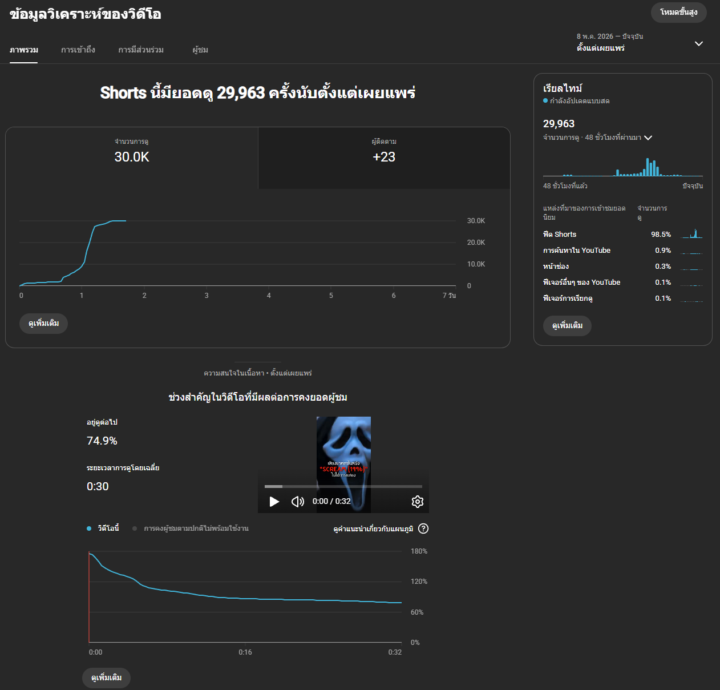
Task: Open ดูคำแนะนำเกี่ยวกับแผนภูมิ link
Action: tap(373, 529)
